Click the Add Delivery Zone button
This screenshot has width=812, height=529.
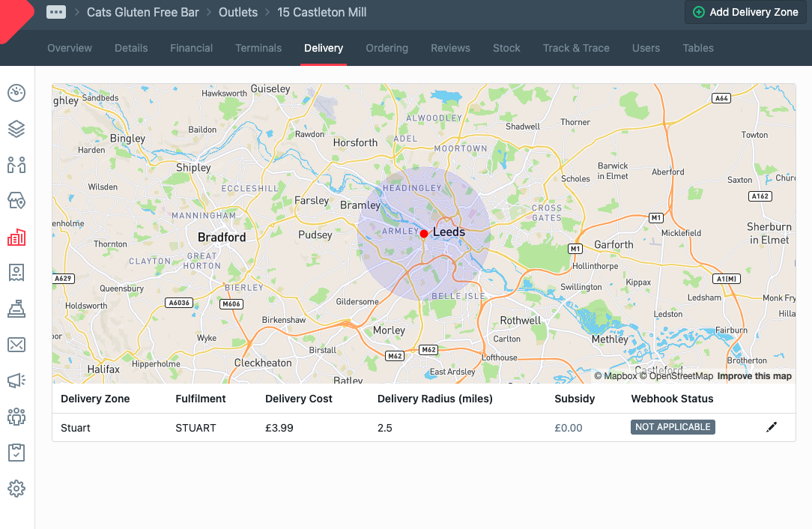pos(745,12)
